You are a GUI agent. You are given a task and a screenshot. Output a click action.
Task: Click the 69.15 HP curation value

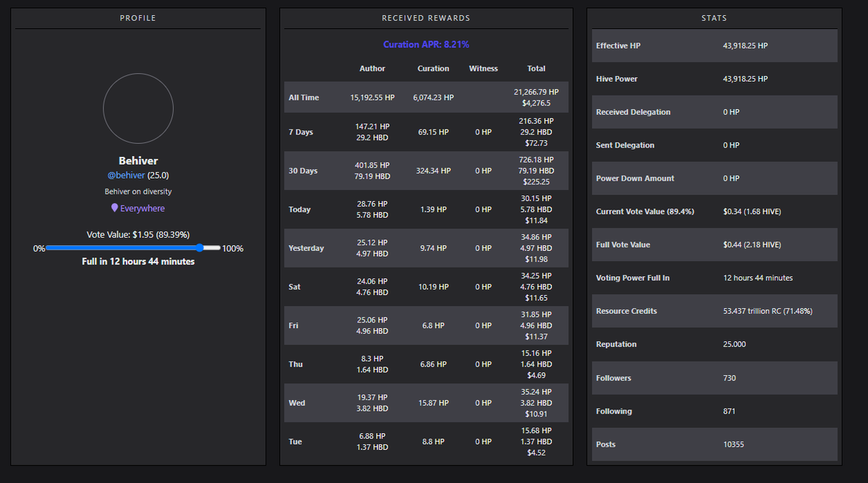(433, 132)
